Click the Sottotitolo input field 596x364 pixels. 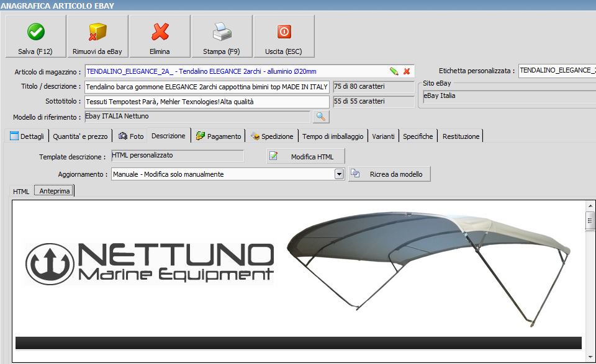(207, 102)
